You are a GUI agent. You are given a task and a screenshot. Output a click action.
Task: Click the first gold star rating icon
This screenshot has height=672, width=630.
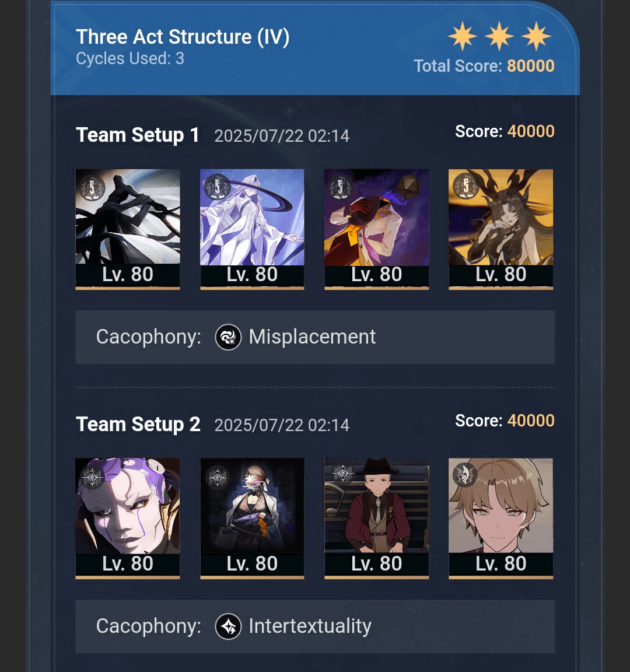pyautogui.click(x=463, y=36)
